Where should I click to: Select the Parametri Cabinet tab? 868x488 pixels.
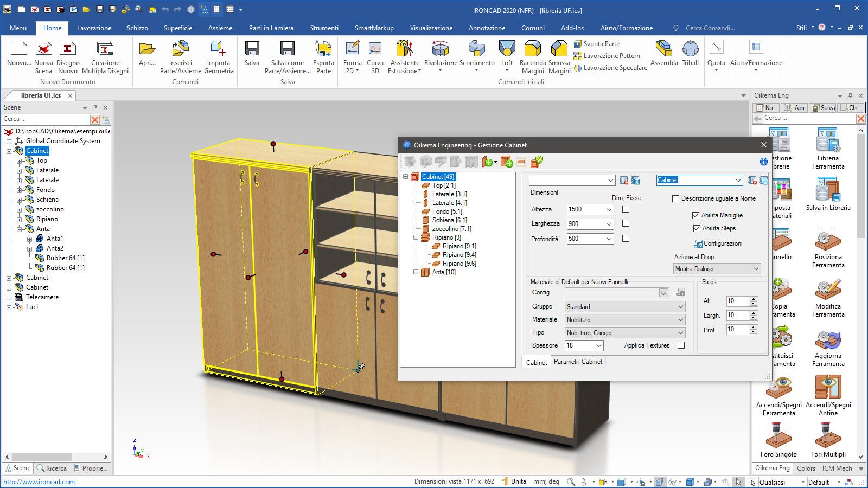tap(577, 362)
